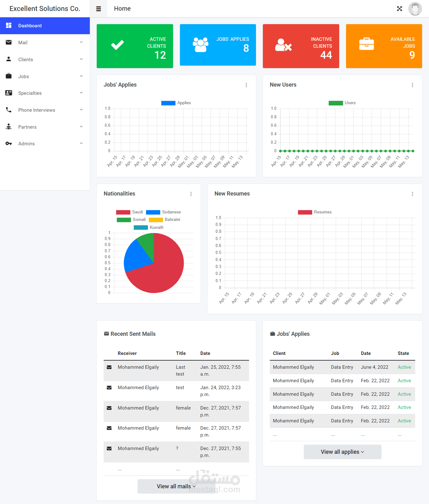Image resolution: width=429 pixels, height=504 pixels.
Task: Open the Available Jobs card
Action: tap(384, 46)
